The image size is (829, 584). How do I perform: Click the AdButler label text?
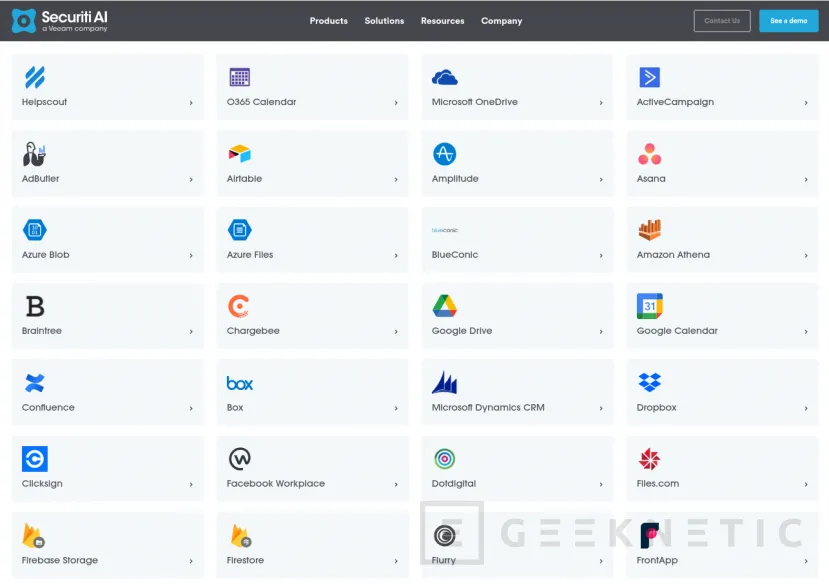coord(40,178)
